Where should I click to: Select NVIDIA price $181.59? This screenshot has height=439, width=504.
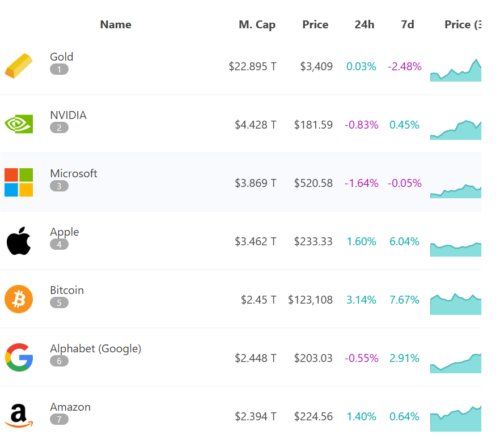click(x=314, y=125)
